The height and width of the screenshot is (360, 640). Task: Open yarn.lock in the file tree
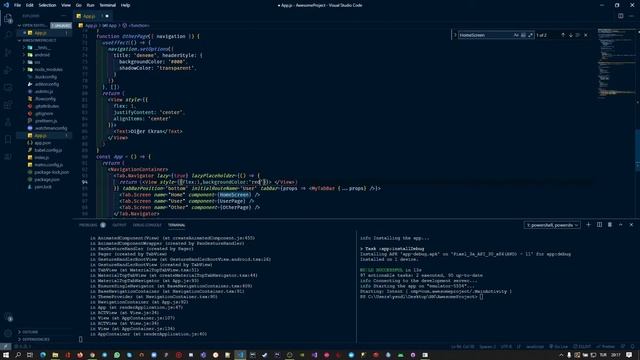(x=43, y=187)
